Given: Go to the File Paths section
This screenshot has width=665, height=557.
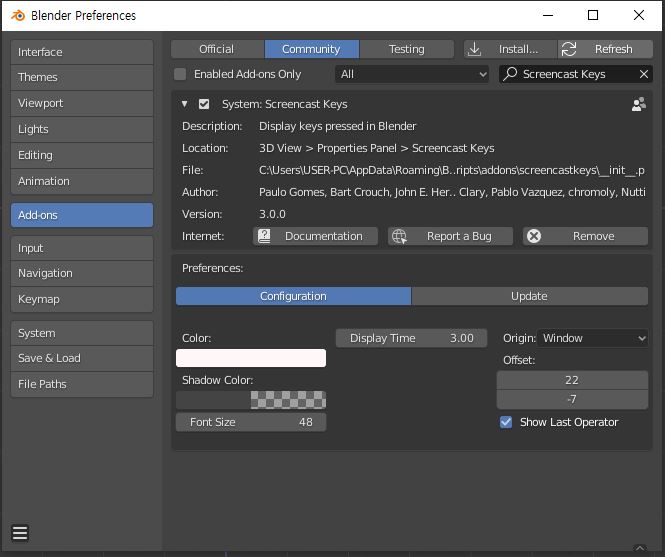Looking at the screenshot, I should click(x=82, y=384).
